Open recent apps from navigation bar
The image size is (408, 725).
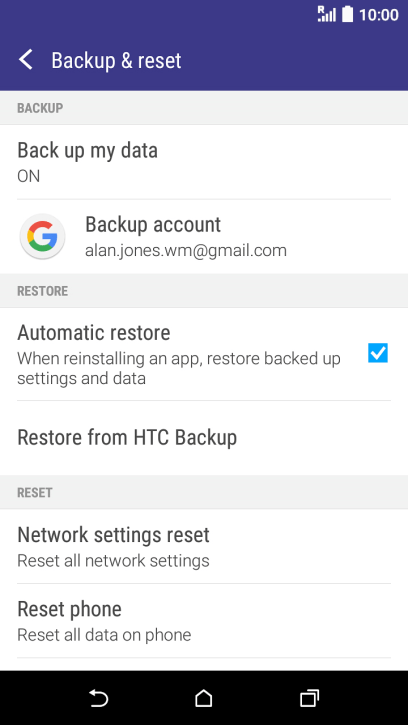click(x=309, y=698)
